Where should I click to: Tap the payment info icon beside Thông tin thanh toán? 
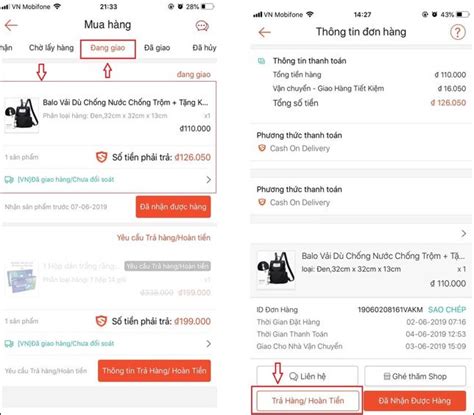[262, 61]
